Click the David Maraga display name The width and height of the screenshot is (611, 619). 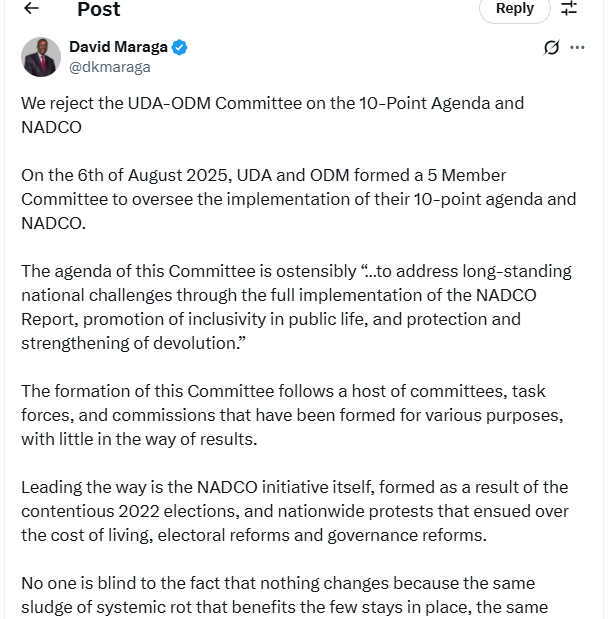[x=118, y=47]
